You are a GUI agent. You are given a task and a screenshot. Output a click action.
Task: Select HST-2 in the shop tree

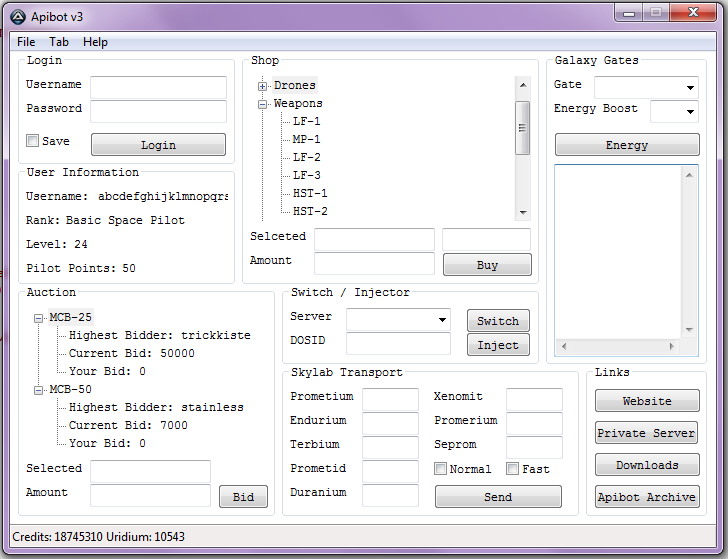coord(310,211)
